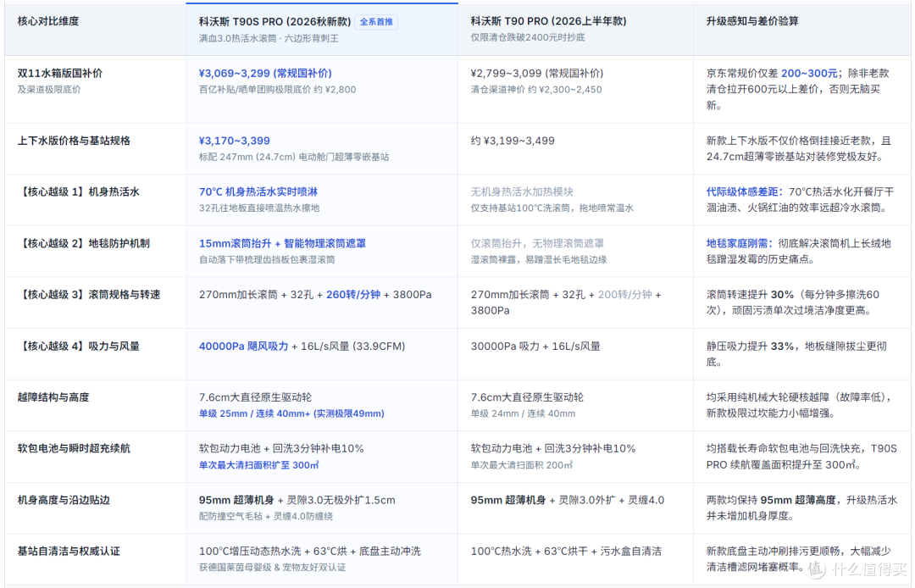This screenshot has height=588, width=915.
Task: Click row label 软包电池与瞬时超充续航
Action: tap(74, 448)
